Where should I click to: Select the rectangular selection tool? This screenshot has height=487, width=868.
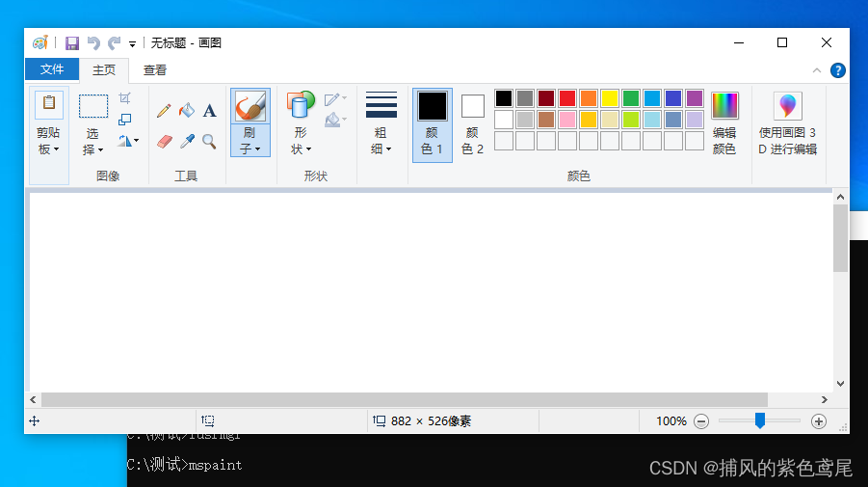(93, 106)
